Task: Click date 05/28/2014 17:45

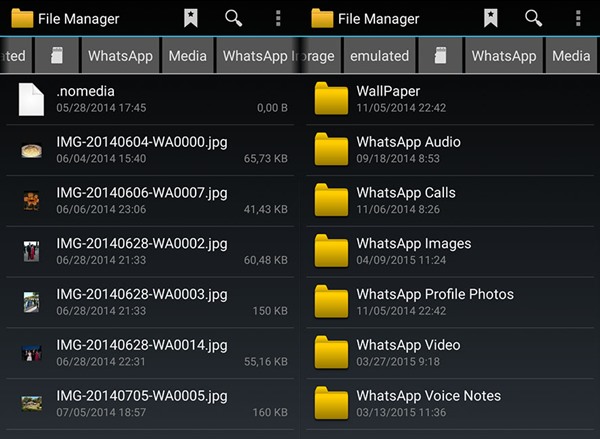Action: (x=101, y=108)
